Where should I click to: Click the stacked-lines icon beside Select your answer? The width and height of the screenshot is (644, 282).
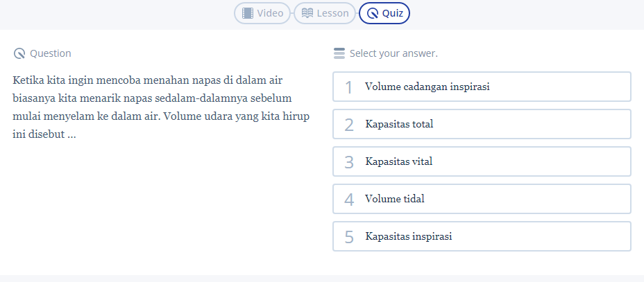[x=339, y=53]
